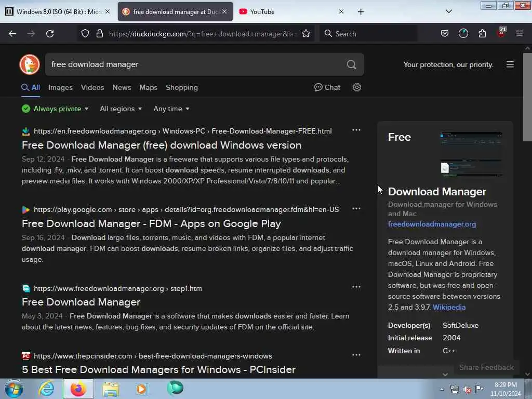Open Windows Explorer folder in taskbar
Image resolution: width=532 pixels, height=399 pixels.
tap(111, 389)
